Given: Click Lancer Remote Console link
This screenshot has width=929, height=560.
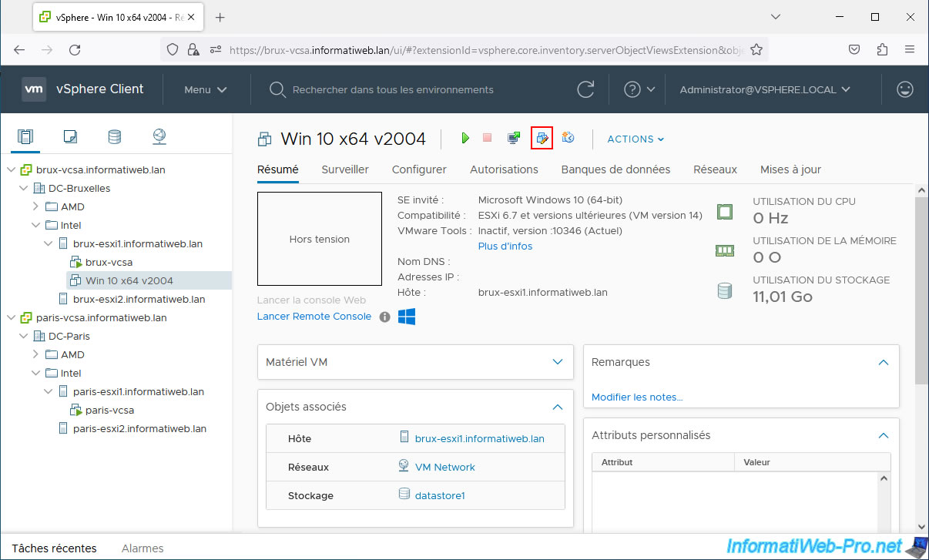Looking at the screenshot, I should point(314,317).
